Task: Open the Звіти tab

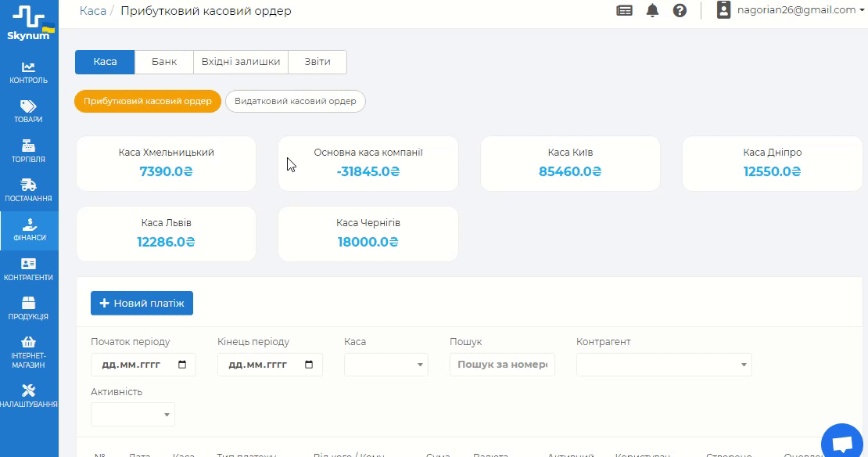Action: 317,62
